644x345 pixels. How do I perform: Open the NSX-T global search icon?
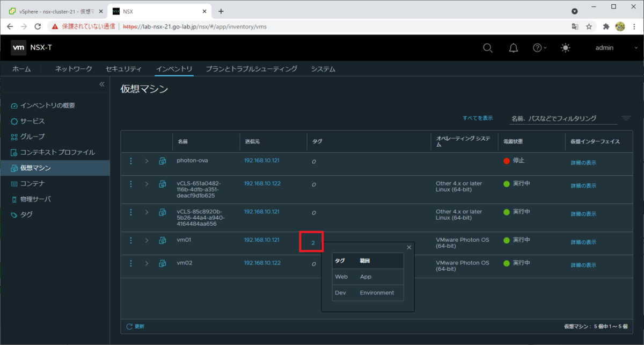point(488,48)
